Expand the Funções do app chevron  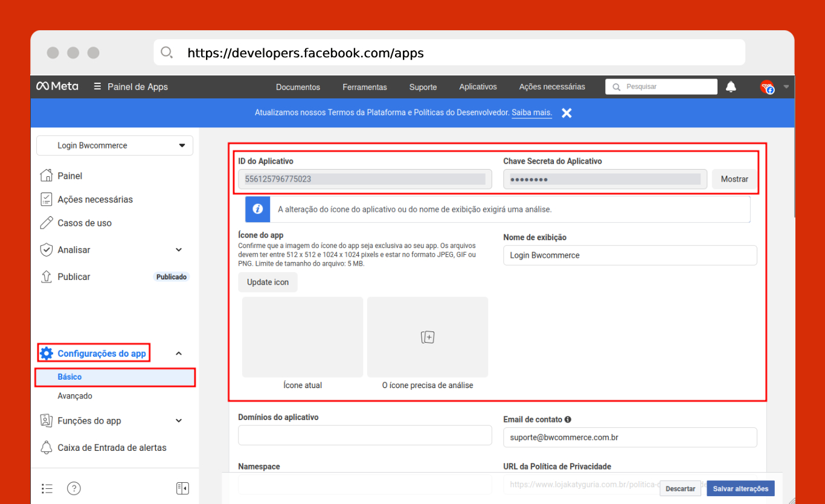(x=179, y=421)
